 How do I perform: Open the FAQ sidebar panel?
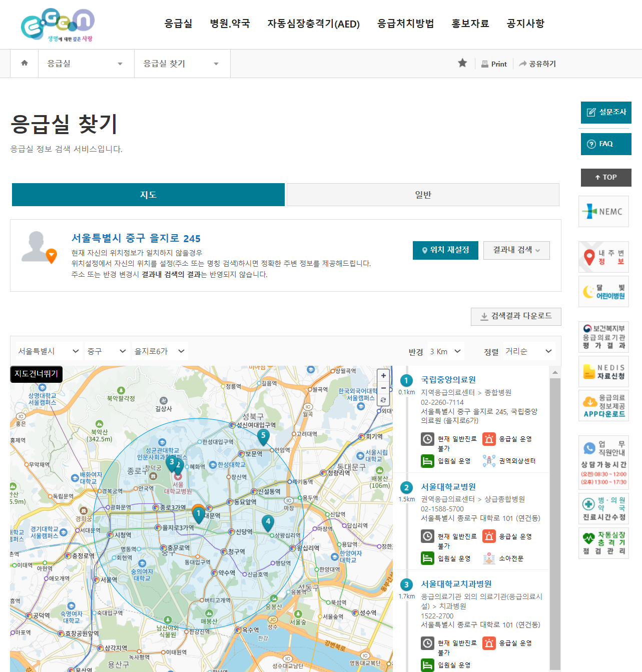[x=606, y=144]
